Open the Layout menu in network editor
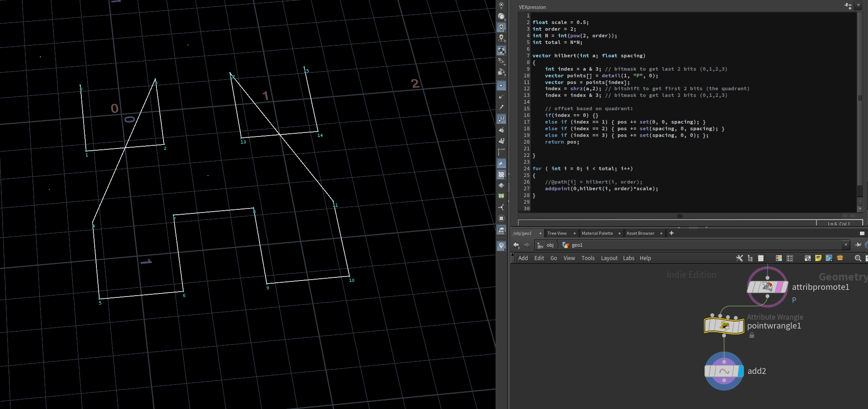 pyautogui.click(x=609, y=258)
